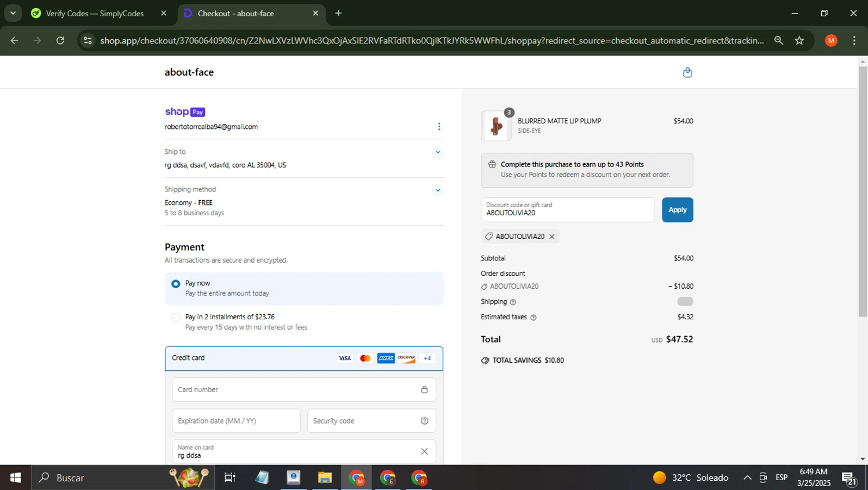Select the Pay now option

[x=176, y=284]
